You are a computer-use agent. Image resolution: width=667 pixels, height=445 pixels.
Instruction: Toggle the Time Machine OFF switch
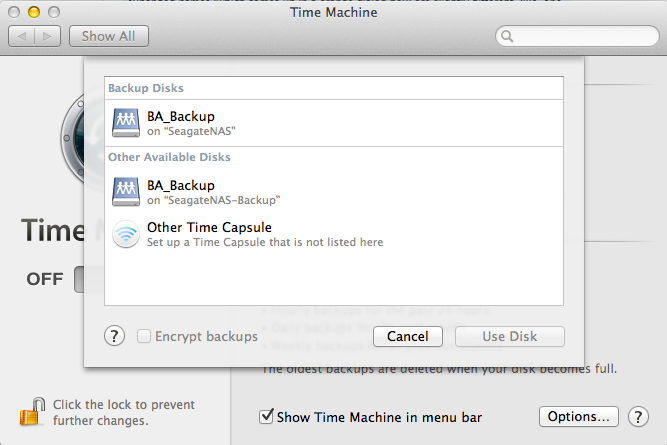click(x=79, y=279)
